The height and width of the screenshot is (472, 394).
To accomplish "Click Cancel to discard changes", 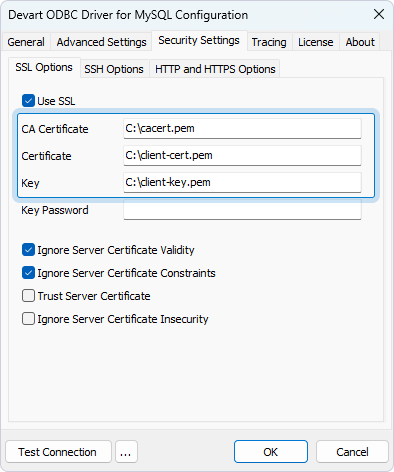I will [x=352, y=452].
